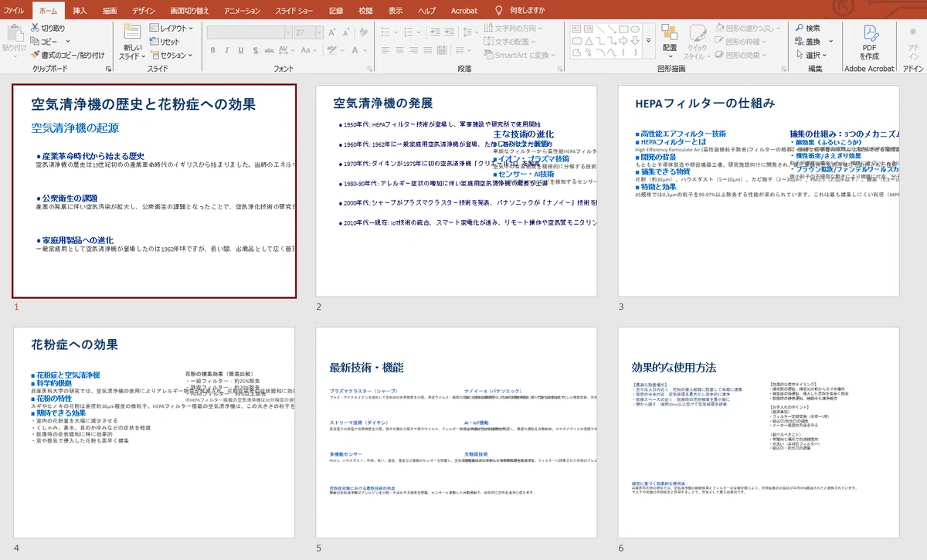This screenshot has width=927, height=560.
Task: Expand the shapes gallery more arrow
Action: (x=649, y=40)
